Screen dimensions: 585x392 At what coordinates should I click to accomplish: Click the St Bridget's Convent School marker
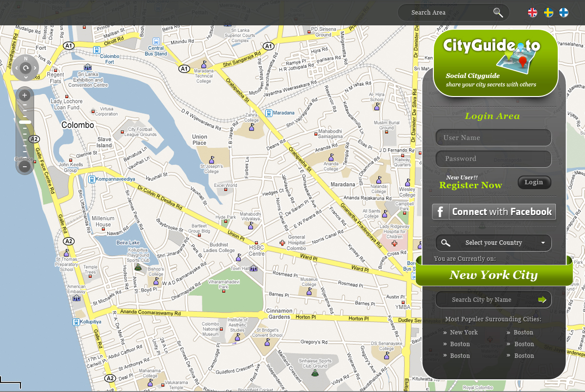(x=267, y=342)
